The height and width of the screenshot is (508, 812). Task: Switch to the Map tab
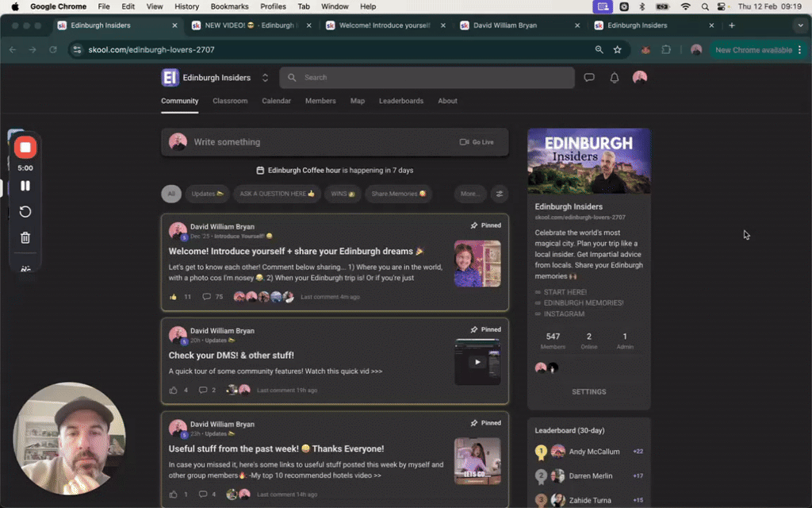(358, 101)
